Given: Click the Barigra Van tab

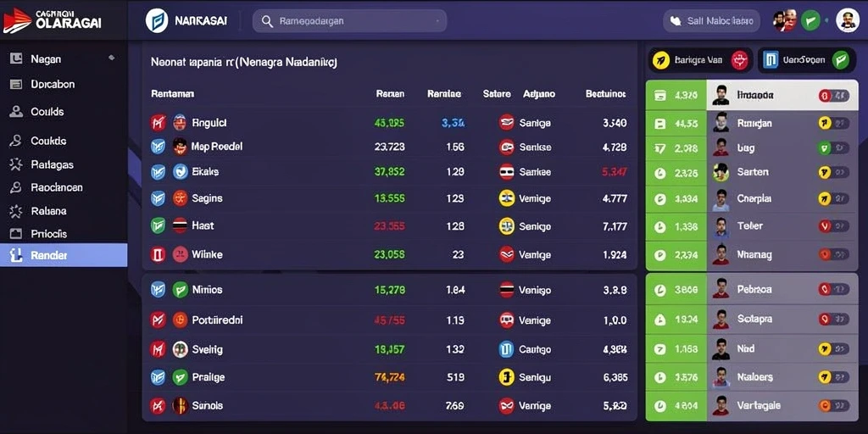Looking at the screenshot, I should click(700, 60).
